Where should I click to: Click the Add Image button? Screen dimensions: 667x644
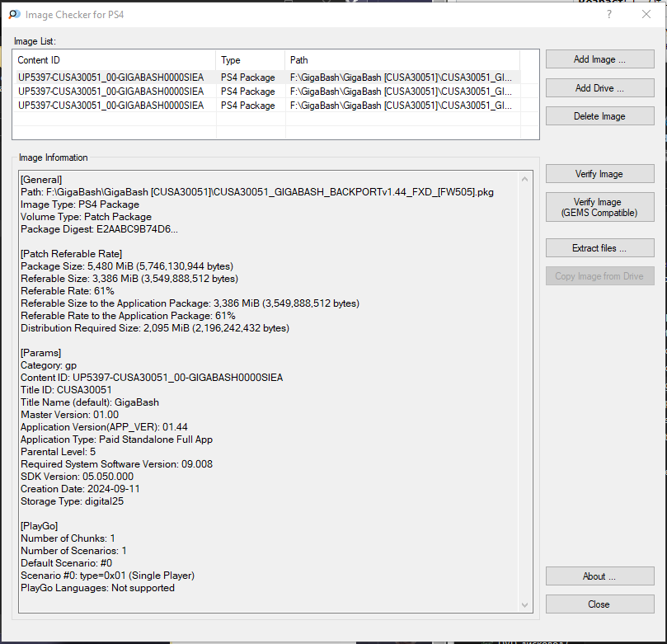[599, 59]
